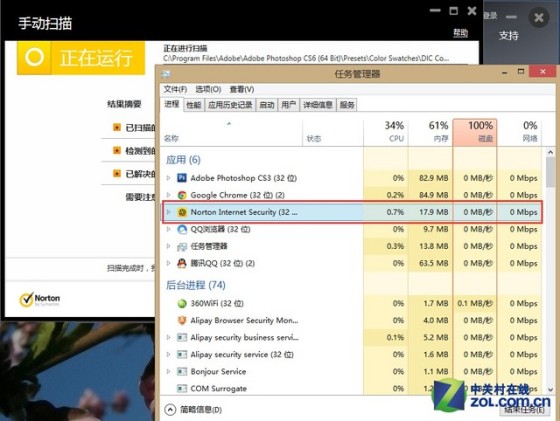Open the 选项(O) menu
The width and height of the screenshot is (560, 421).
coord(208,89)
